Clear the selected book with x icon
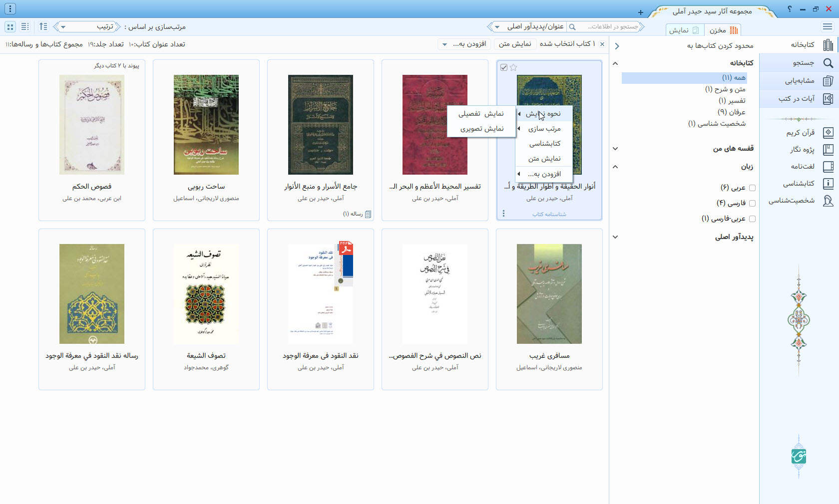 [x=602, y=44]
